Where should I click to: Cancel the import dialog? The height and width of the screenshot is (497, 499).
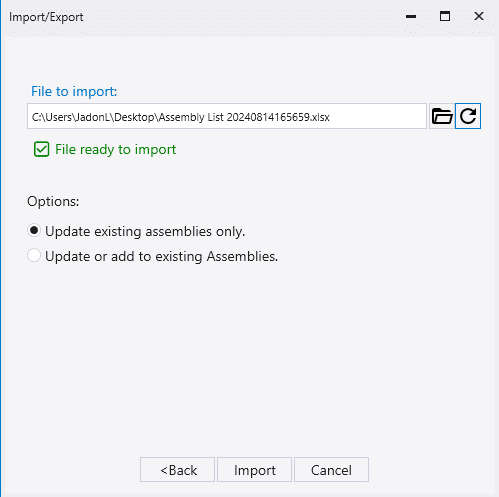331,470
